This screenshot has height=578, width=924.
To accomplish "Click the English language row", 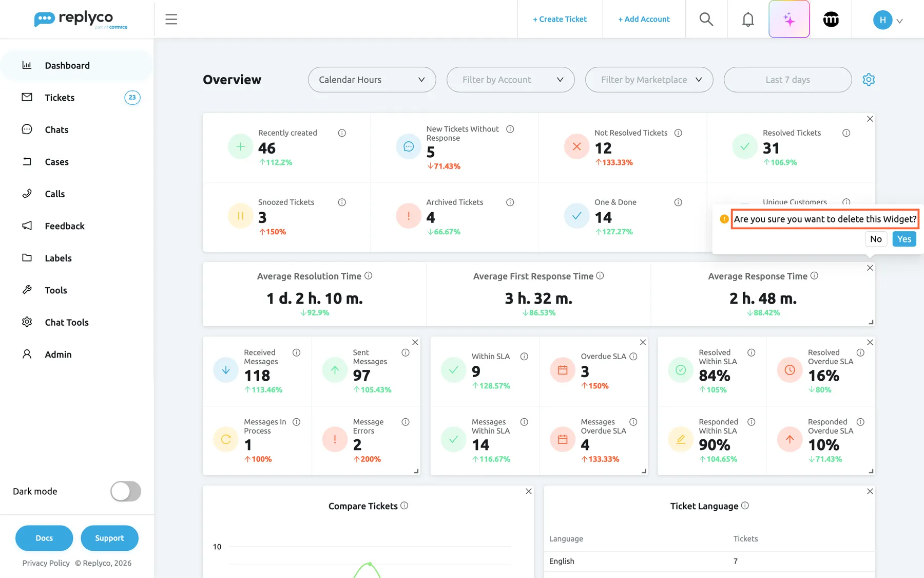I will pyautogui.click(x=709, y=561).
